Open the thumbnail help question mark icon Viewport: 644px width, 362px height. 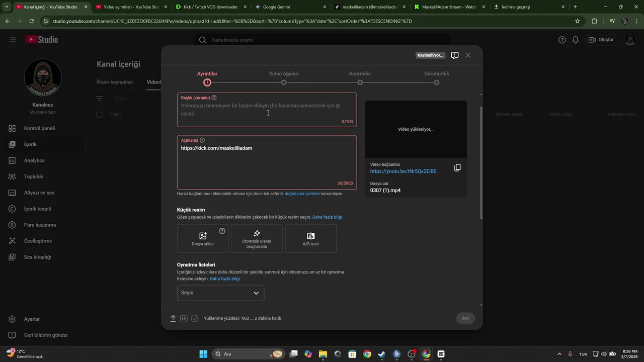tap(222, 231)
